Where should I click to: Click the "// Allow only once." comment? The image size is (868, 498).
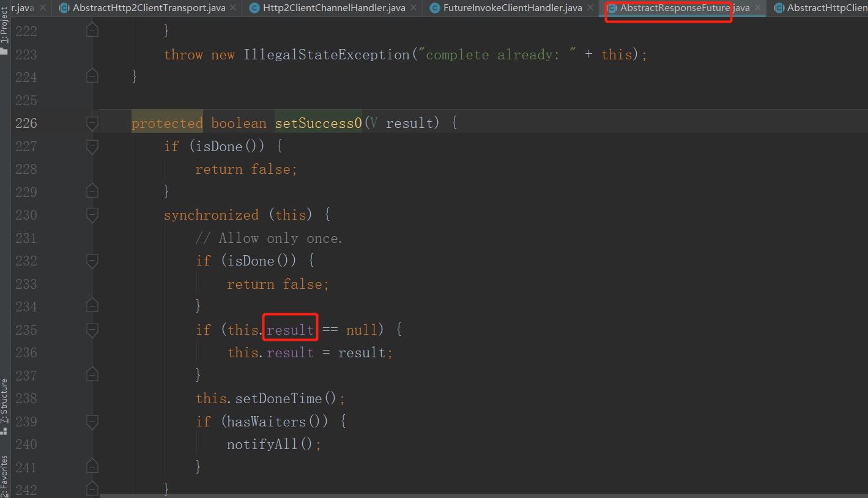click(x=269, y=238)
